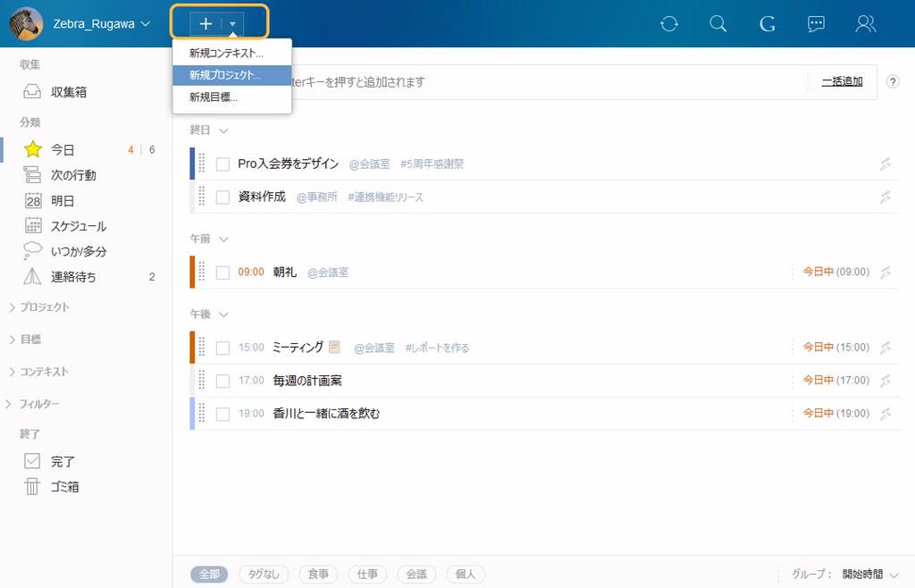Viewport: 915px width, 588px height.
Task: Click the G icon in header
Action: click(x=767, y=24)
